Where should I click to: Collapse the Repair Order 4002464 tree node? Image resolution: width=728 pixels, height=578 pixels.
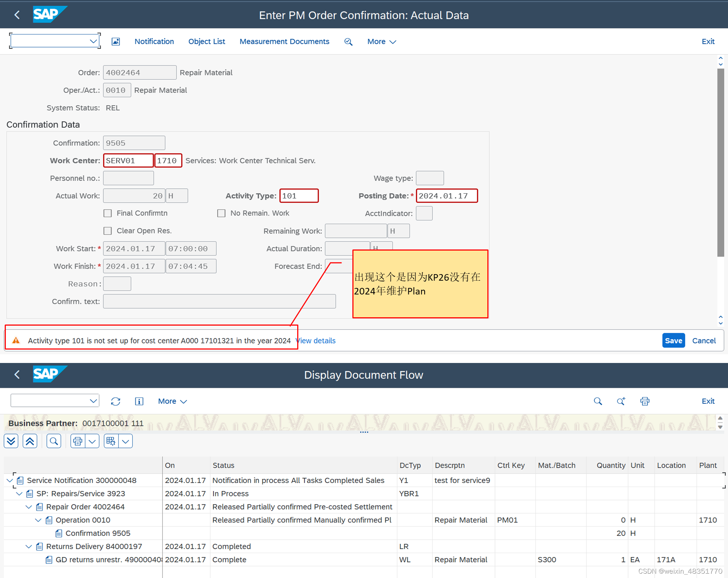tap(29, 507)
